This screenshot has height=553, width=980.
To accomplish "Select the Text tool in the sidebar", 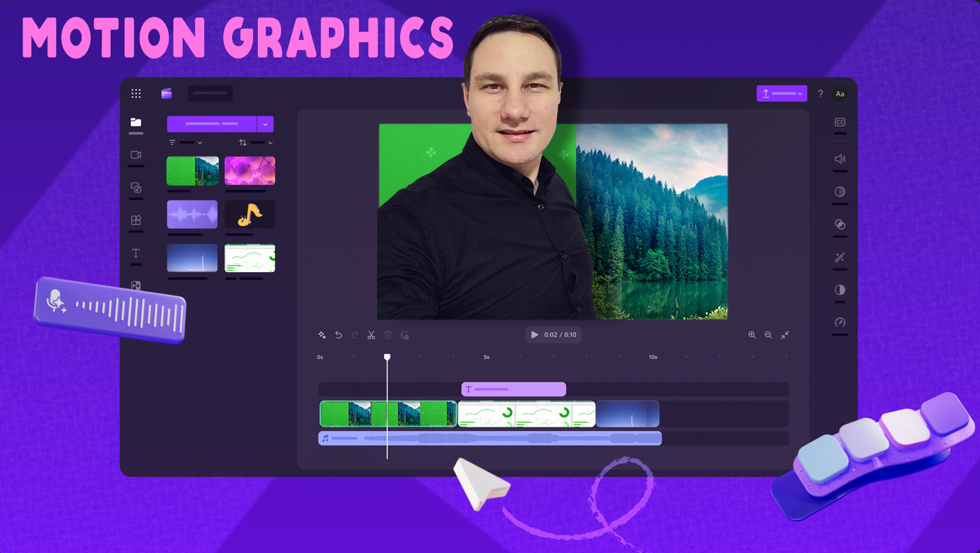I will (x=136, y=254).
